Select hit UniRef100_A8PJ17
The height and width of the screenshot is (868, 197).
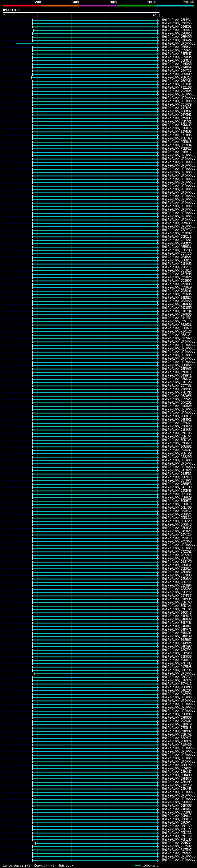click(x=177, y=78)
